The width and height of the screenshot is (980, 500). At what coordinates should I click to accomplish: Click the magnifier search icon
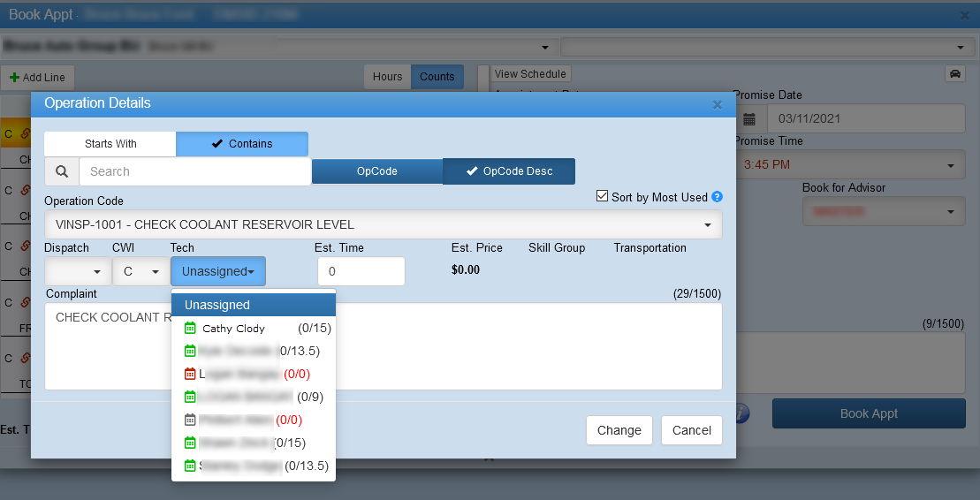coord(61,171)
